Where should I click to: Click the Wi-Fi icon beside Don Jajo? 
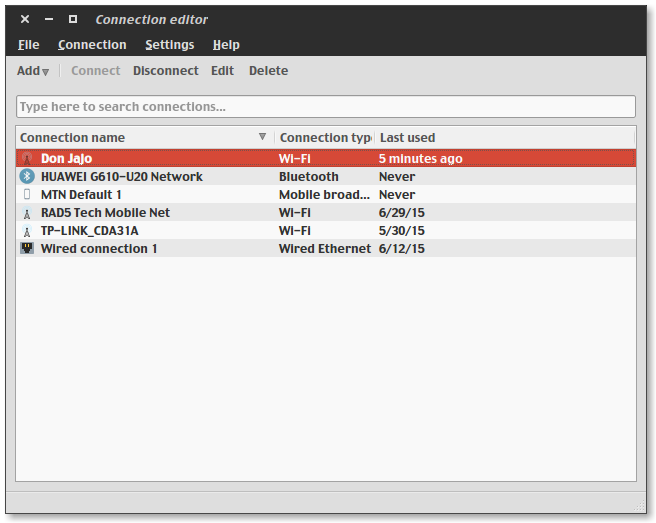click(27, 158)
